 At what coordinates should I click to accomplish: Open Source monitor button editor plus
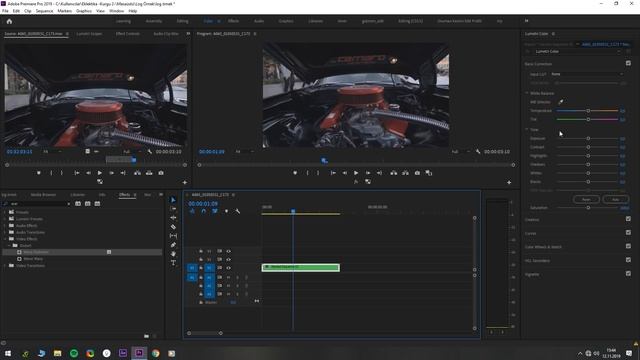184,182
